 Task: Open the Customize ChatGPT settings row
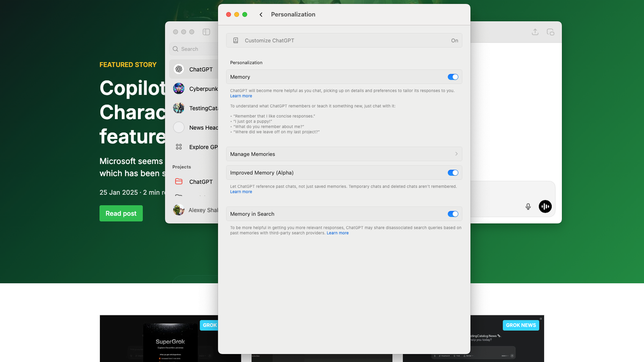point(344,40)
